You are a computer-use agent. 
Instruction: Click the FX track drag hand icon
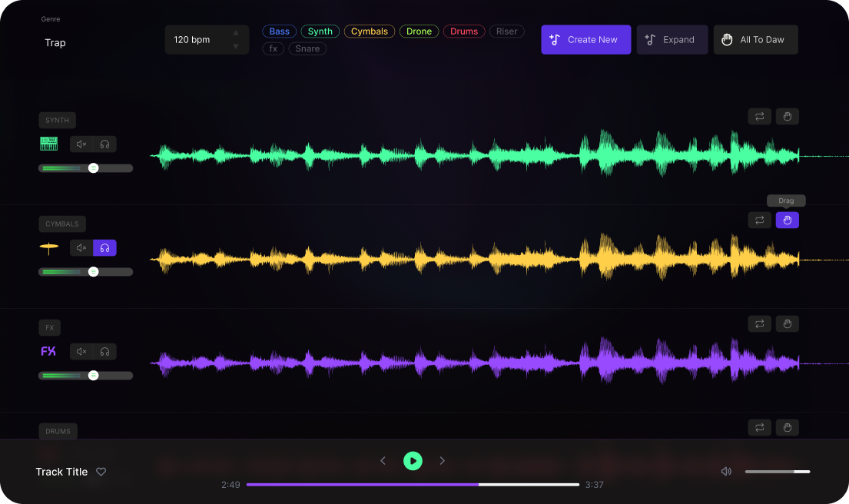(788, 323)
